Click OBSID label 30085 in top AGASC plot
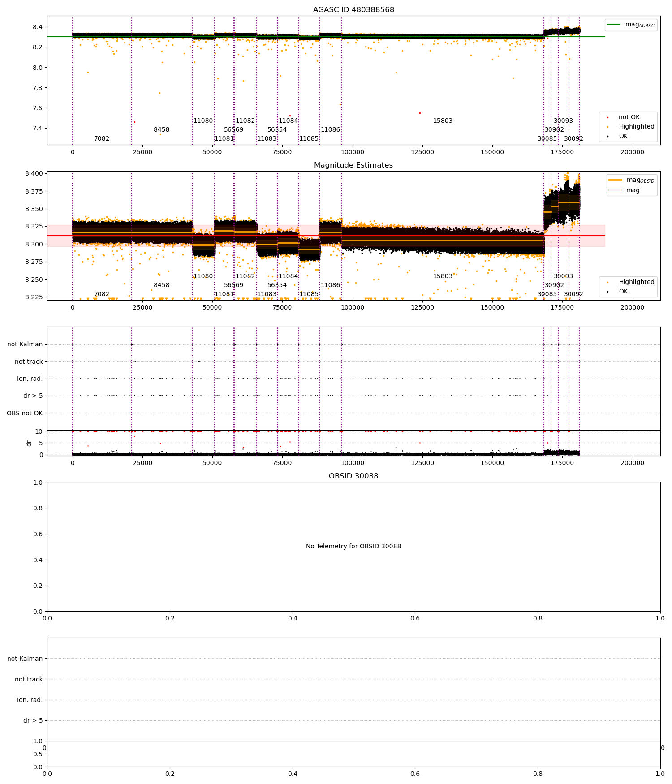The height and width of the screenshot is (784, 672). (x=547, y=138)
